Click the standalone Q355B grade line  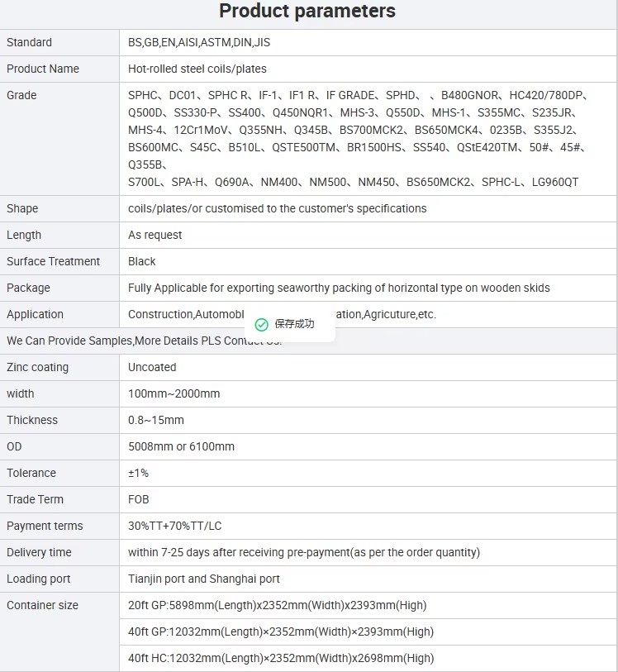click(x=148, y=165)
